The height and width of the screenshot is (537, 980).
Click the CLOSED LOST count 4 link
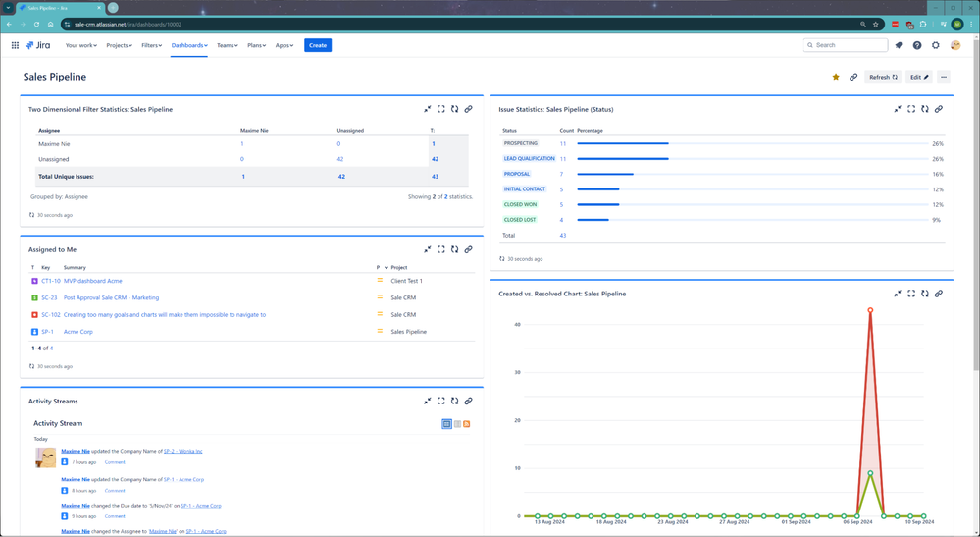coord(561,220)
